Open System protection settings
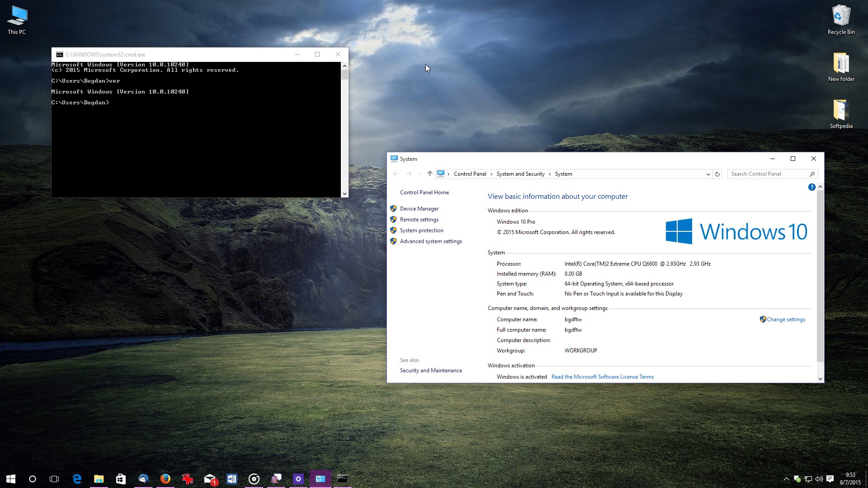Image resolution: width=868 pixels, height=488 pixels. click(421, 230)
